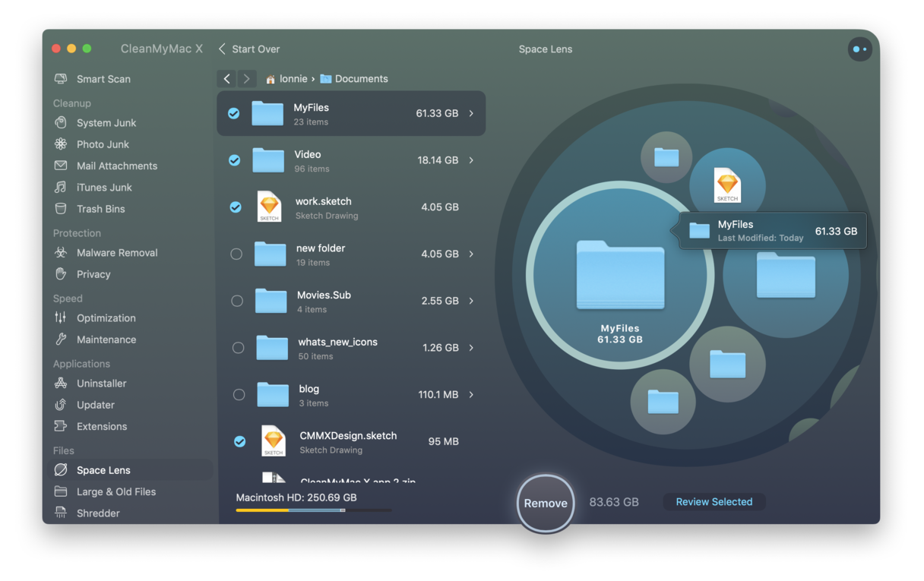Open the Uninstaller module
Image resolution: width=924 pixels, height=581 pixels.
coord(101,383)
